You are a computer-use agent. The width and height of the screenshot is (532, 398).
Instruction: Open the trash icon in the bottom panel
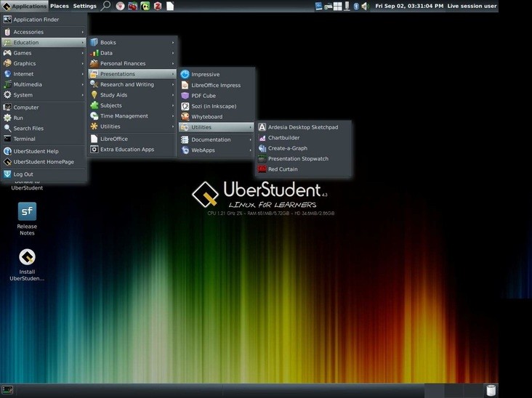click(x=491, y=391)
